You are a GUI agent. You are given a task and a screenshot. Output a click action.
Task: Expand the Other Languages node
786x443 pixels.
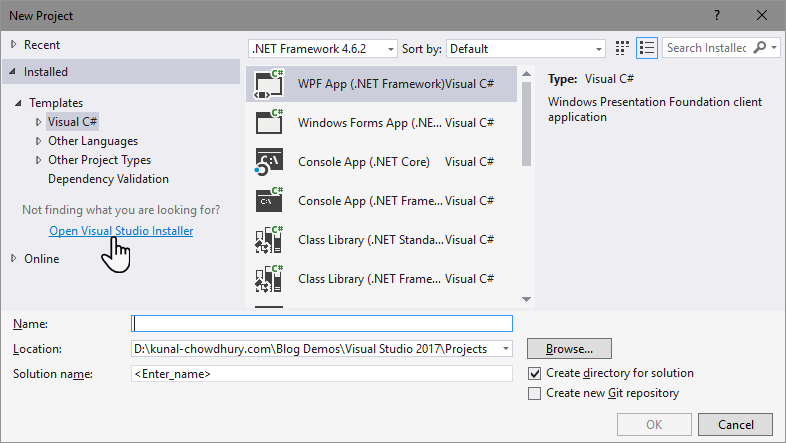click(x=38, y=141)
